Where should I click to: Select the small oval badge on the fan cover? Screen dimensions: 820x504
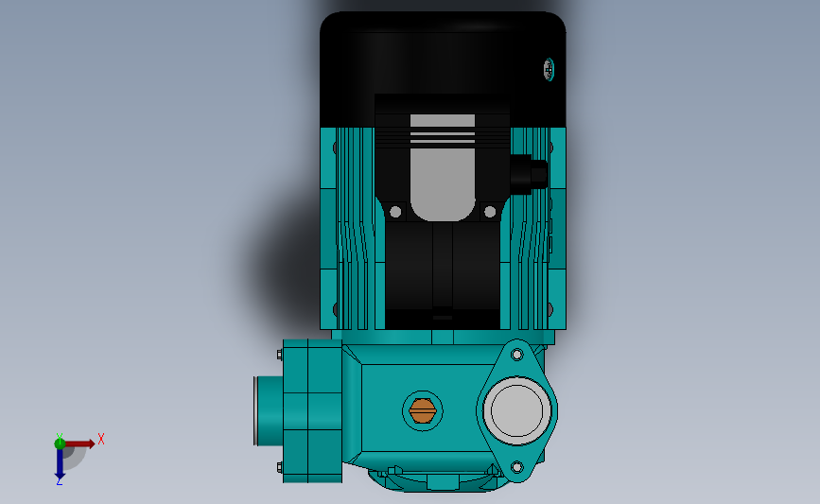(x=549, y=70)
